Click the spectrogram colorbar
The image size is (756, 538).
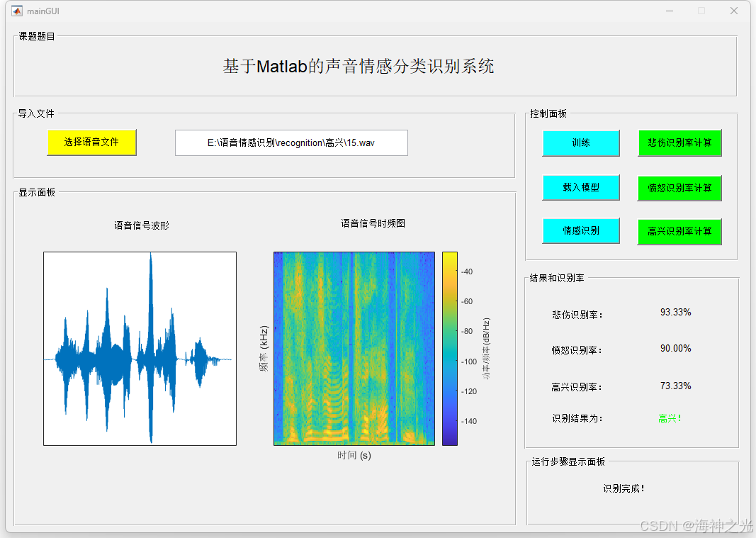pyautogui.click(x=450, y=348)
